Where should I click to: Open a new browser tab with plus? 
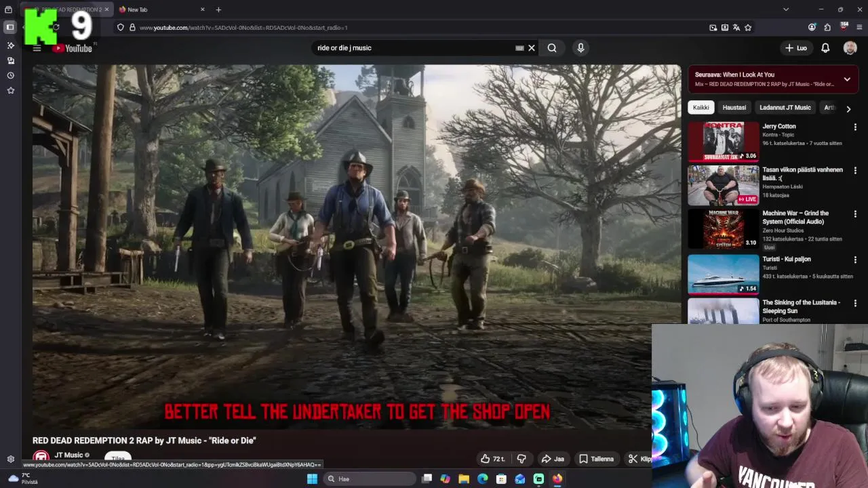pos(218,9)
